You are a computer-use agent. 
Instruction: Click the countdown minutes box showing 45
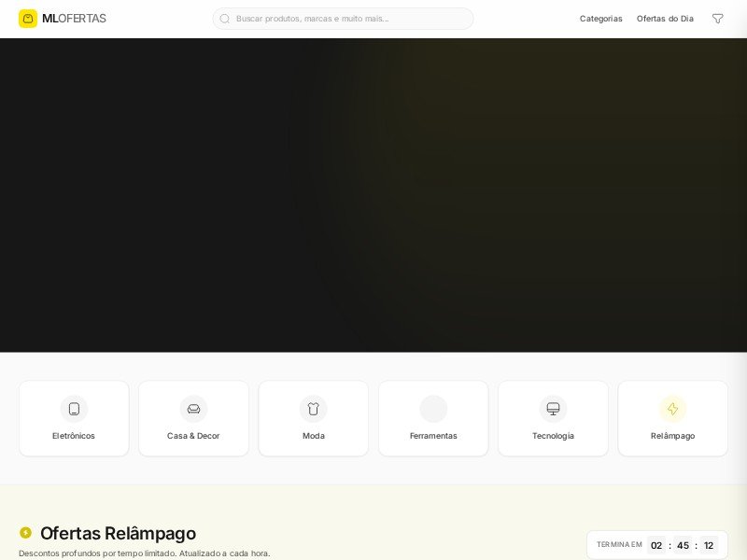click(x=683, y=545)
